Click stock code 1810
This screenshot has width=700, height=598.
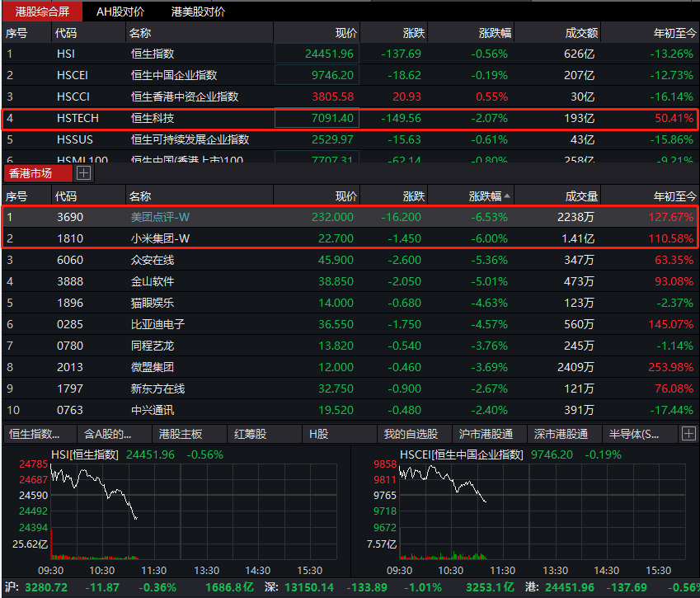pyautogui.click(x=70, y=238)
